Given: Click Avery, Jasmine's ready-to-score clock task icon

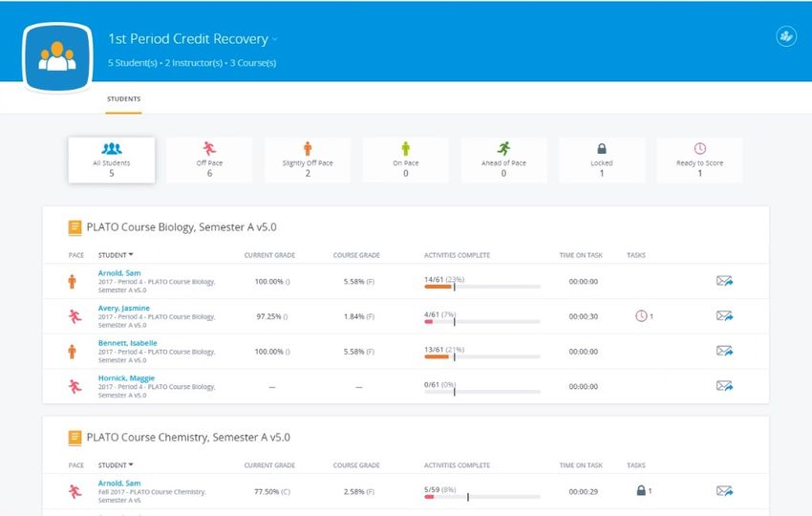Looking at the screenshot, I should (641, 315).
